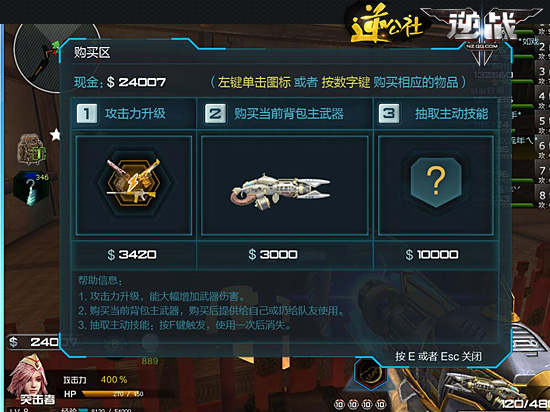550x412 pixels.
Task: Click the hexagon skill slot near bottom
Action: point(370,373)
